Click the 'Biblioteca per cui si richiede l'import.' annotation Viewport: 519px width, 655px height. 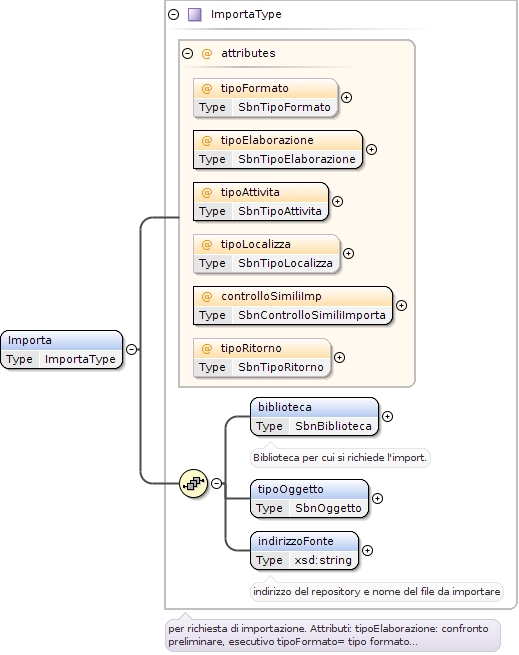(340, 458)
